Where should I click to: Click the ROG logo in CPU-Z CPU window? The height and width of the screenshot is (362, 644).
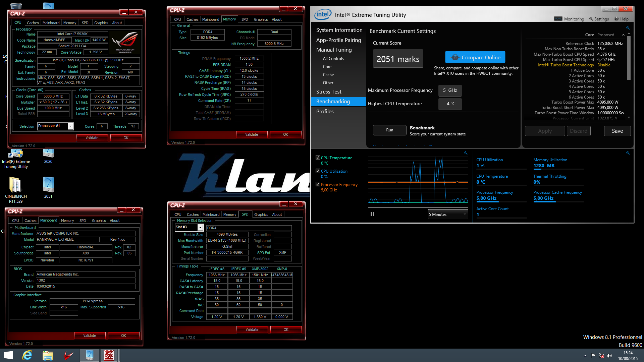coord(125,43)
